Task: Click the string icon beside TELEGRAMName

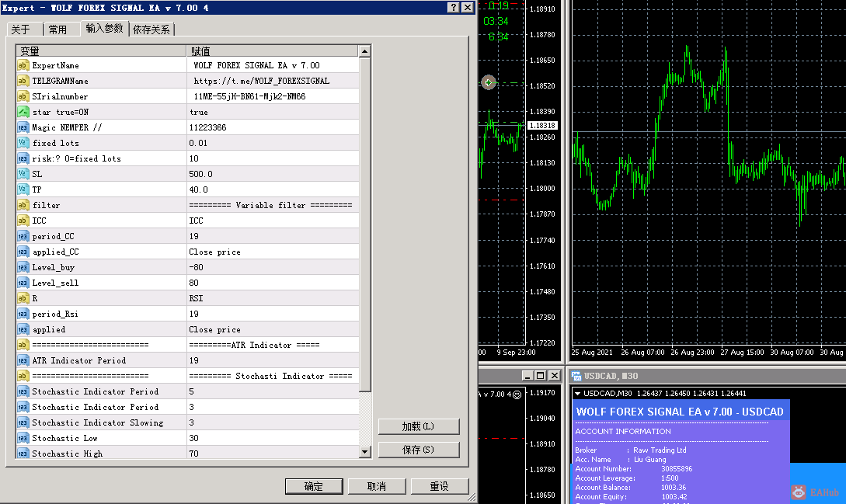Action: [23, 81]
